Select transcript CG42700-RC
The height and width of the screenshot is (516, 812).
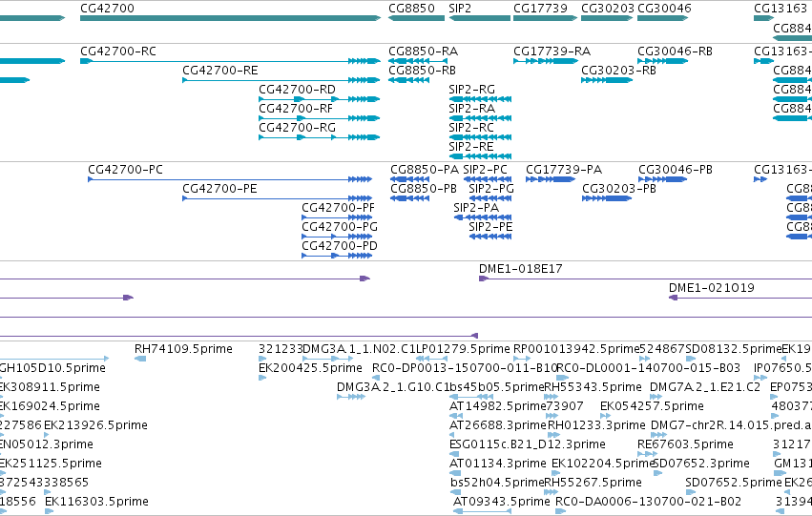coord(231,61)
